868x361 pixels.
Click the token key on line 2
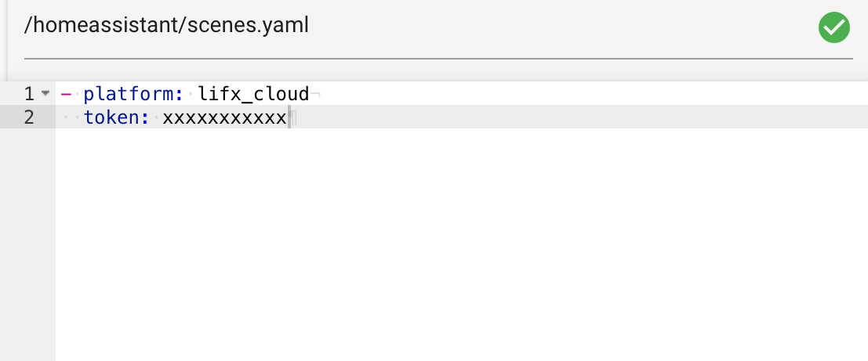pos(111,117)
